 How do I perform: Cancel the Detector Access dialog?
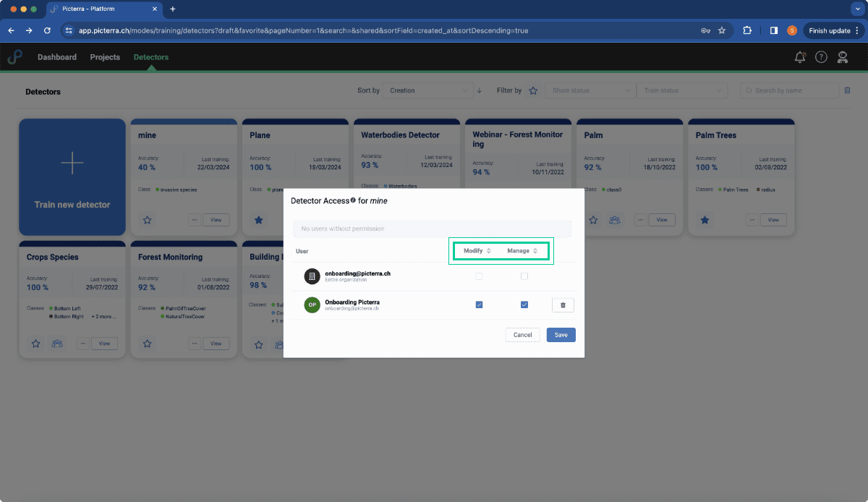pos(523,335)
